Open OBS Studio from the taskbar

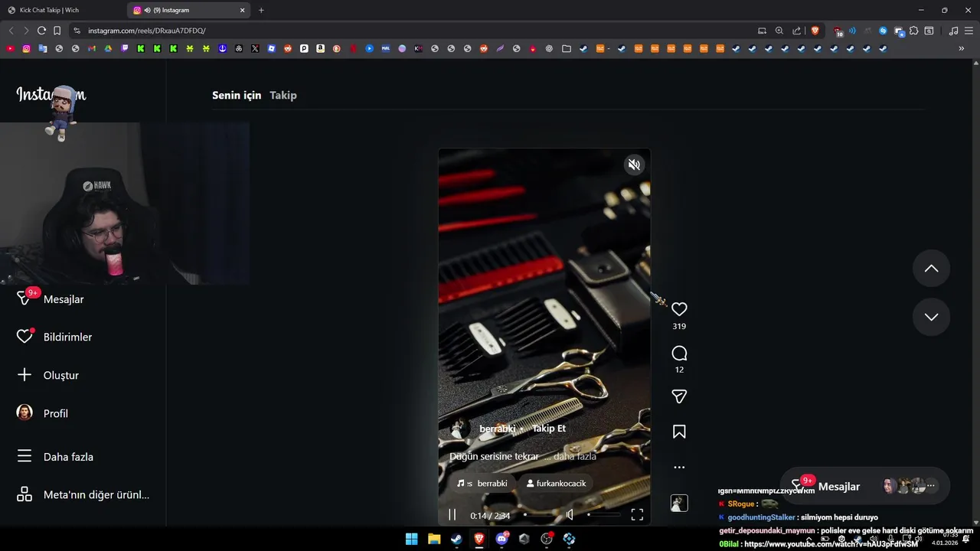click(x=547, y=539)
